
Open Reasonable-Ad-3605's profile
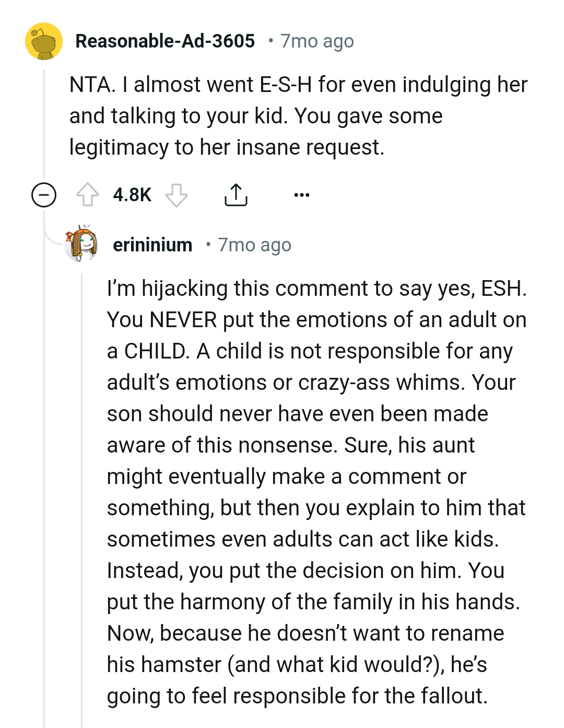(x=166, y=41)
